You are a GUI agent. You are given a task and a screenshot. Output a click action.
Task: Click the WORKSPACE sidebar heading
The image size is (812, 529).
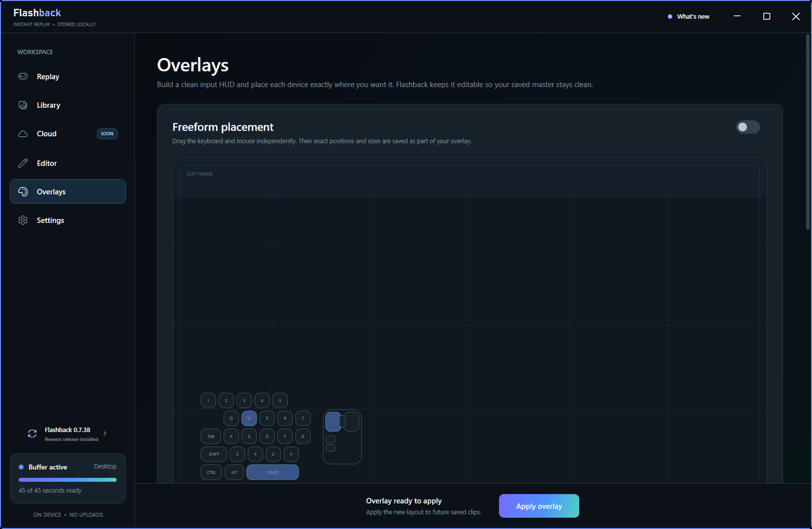click(x=35, y=52)
